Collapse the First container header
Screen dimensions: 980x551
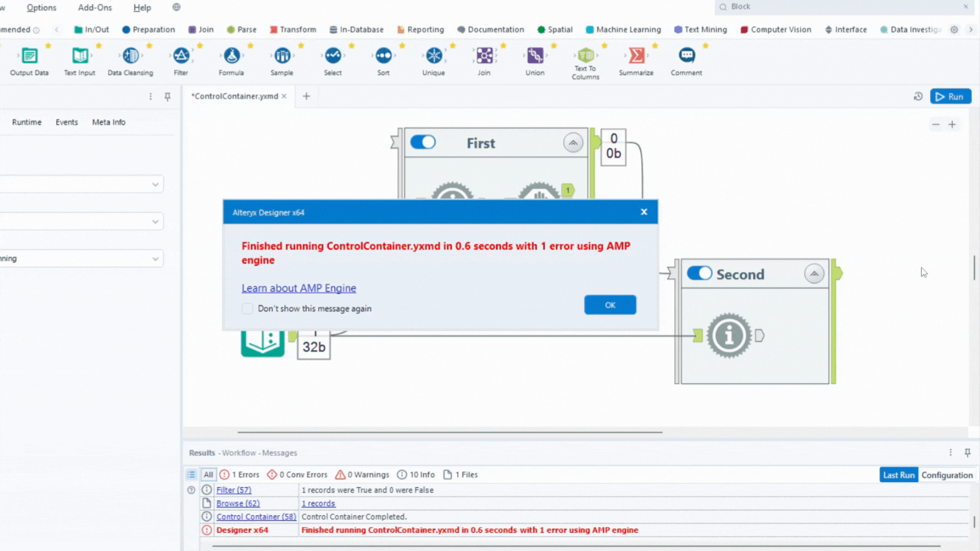573,142
